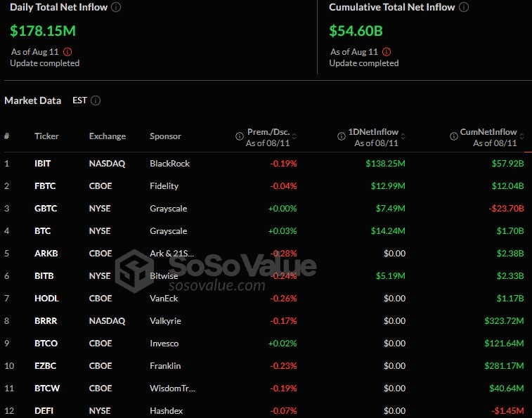532x418 pixels.
Task: Click red alert icon under $178.15M
Action: [67, 52]
